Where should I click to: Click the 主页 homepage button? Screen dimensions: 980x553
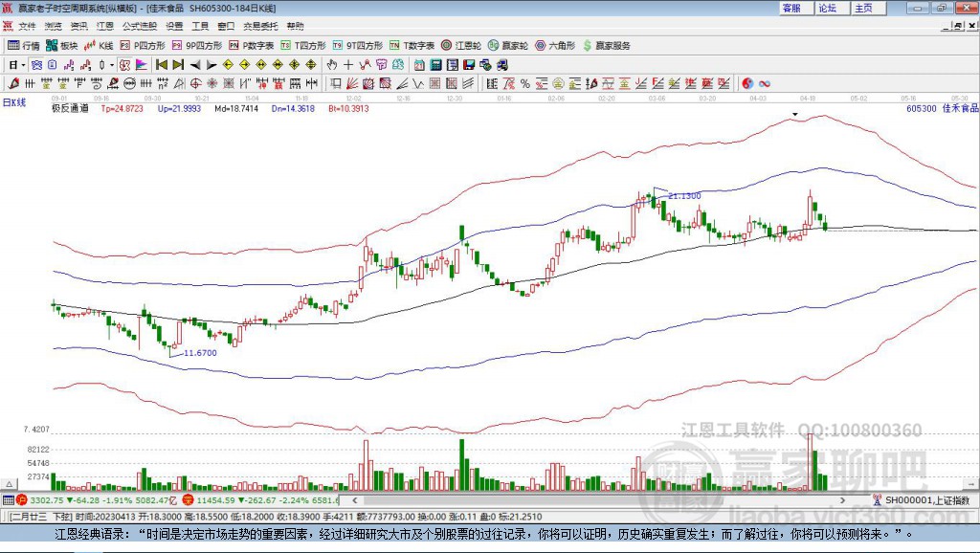tap(868, 8)
